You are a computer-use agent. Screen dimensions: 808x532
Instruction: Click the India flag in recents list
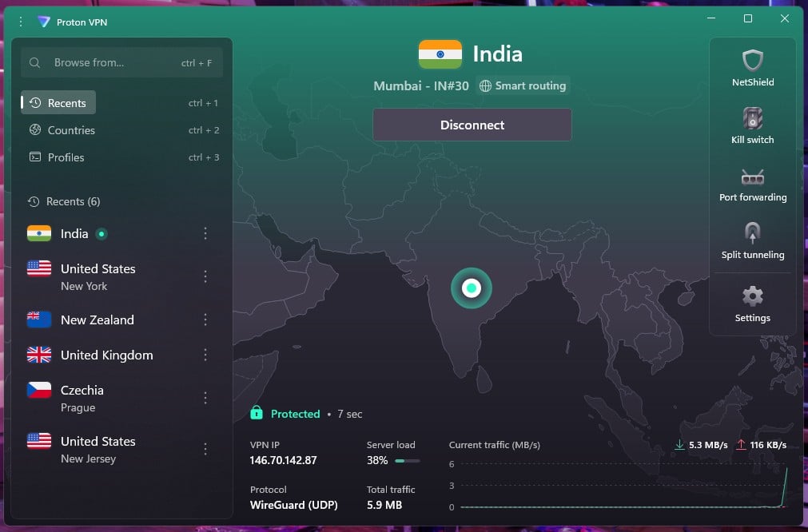39,233
